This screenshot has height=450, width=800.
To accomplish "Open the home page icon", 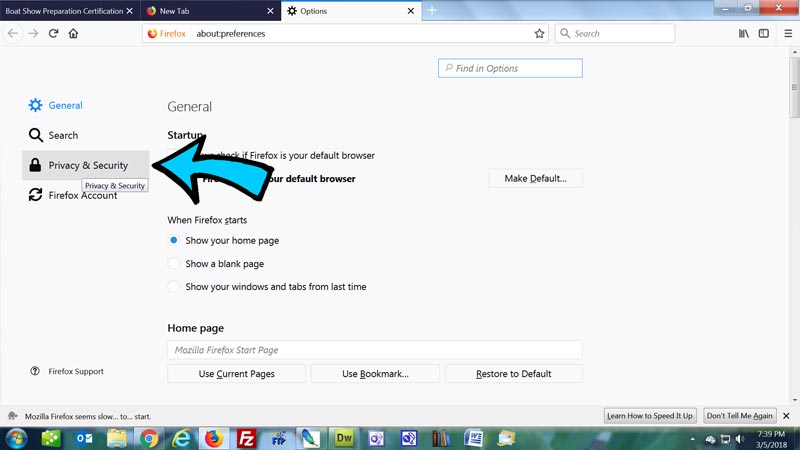I will point(73,34).
